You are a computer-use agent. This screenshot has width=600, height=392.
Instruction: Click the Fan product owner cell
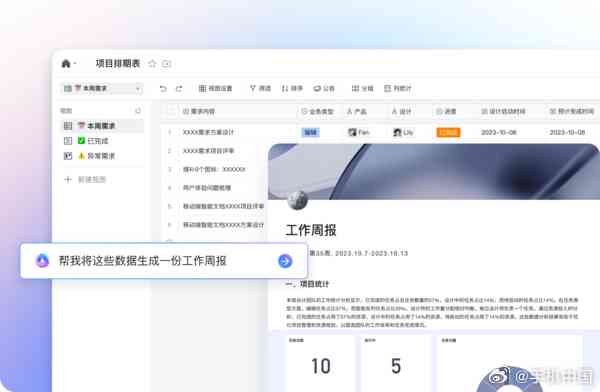(x=359, y=132)
